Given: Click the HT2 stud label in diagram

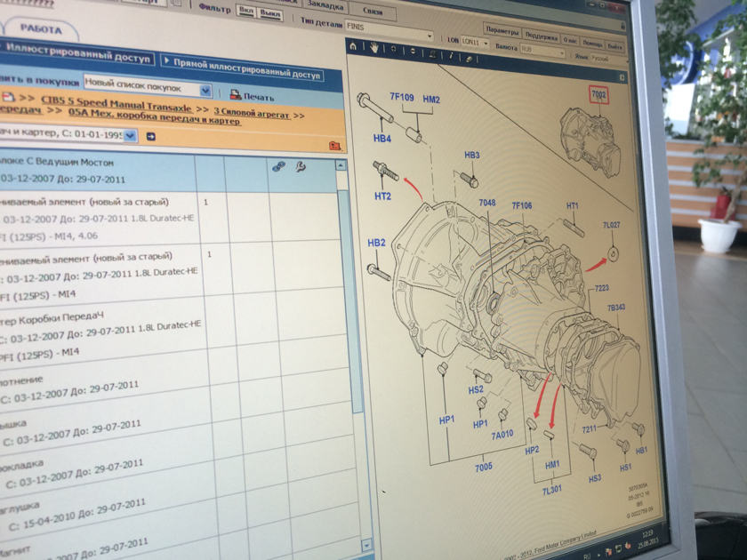Looking at the screenshot, I should coord(382,196).
